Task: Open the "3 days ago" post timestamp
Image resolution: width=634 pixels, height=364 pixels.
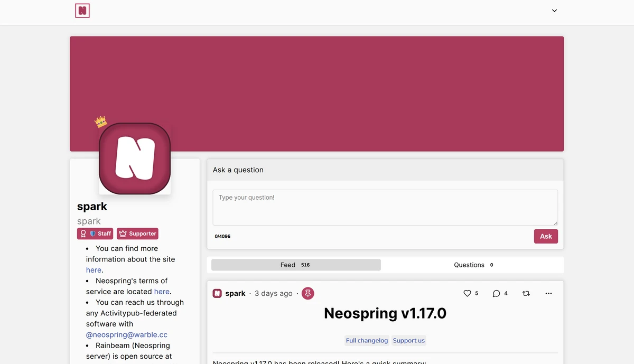Action: 273,293
